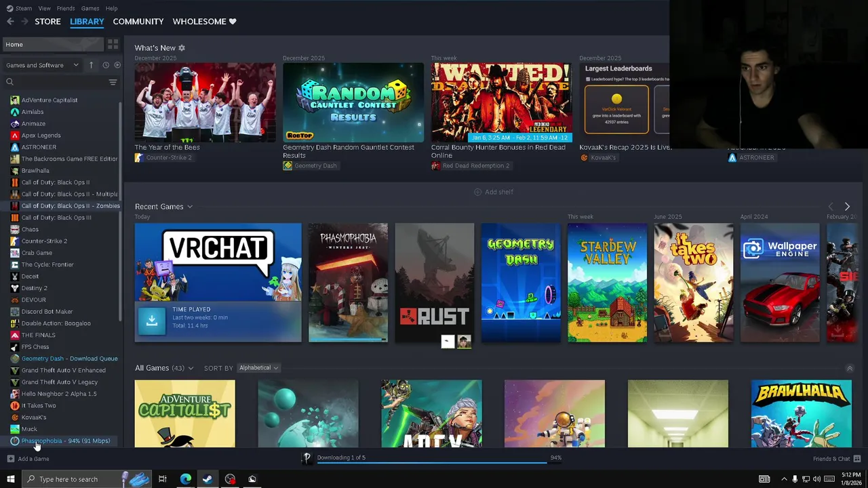The image size is (868, 488).
Task: Click the sidebar game list scrollbar
Action: pyautogui.click(x=121, y=210)
